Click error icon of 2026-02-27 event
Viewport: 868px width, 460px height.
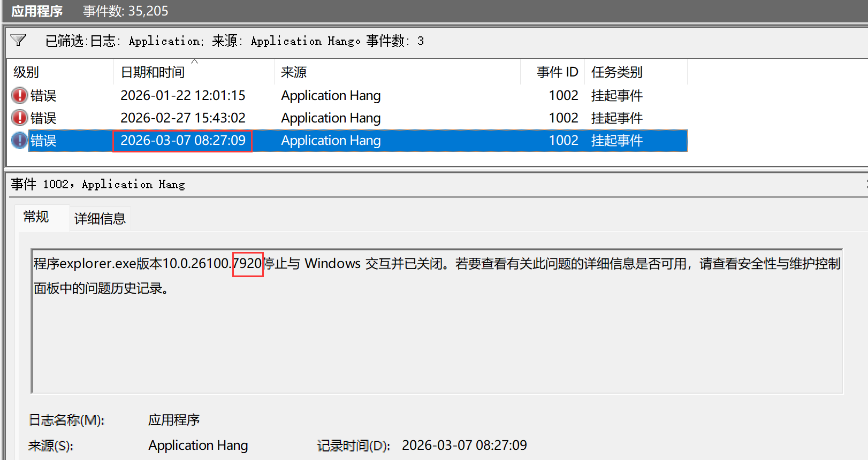click(20, 118)
